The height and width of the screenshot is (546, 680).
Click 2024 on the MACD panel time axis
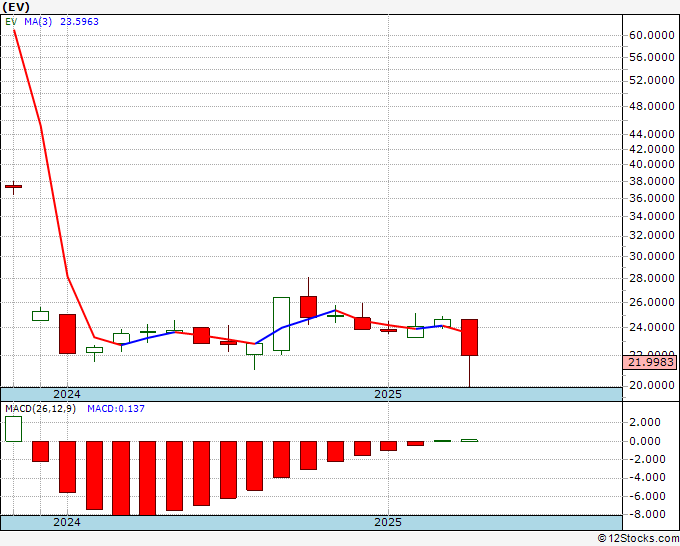67,522
